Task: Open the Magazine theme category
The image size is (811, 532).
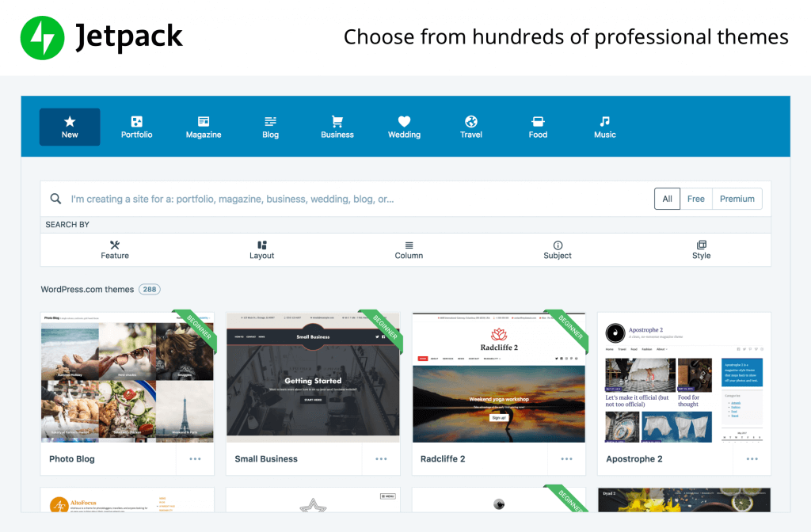Action: point(204,127)
